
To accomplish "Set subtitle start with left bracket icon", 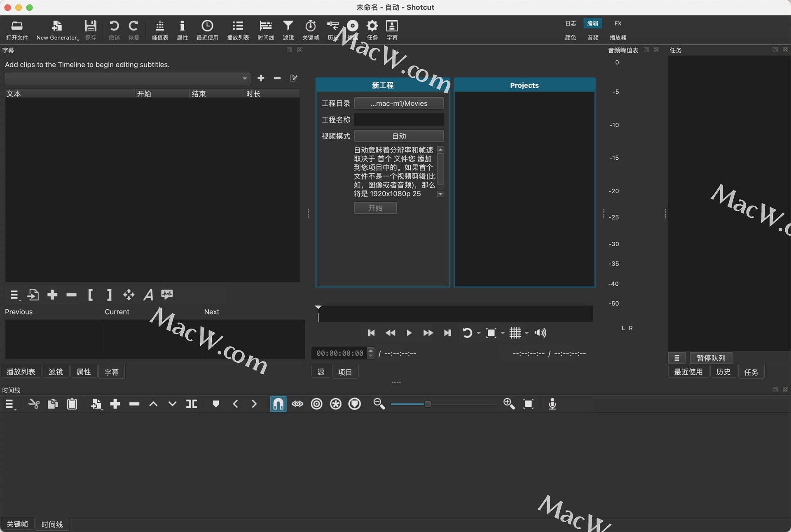I will [90, 295].
